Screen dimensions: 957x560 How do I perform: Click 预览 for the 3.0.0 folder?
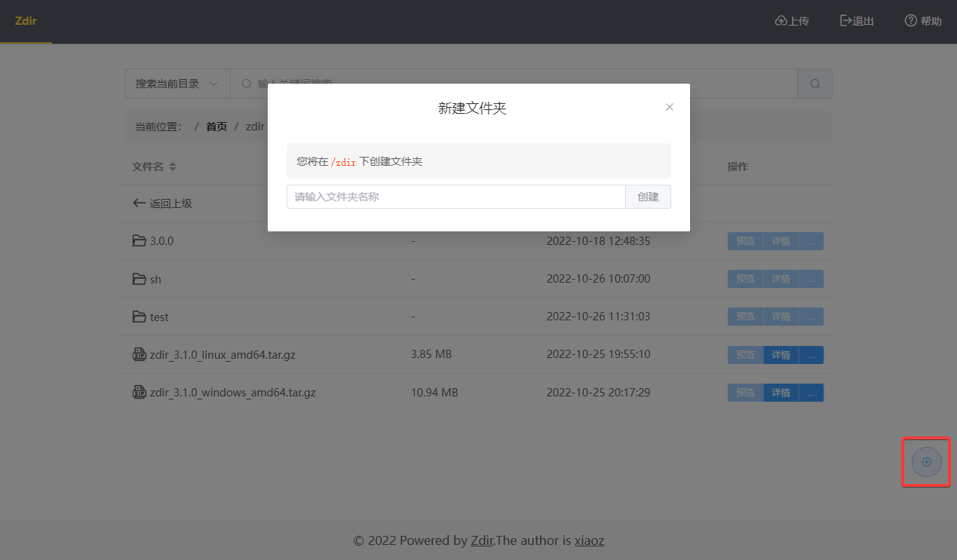[x=745, y=240]
